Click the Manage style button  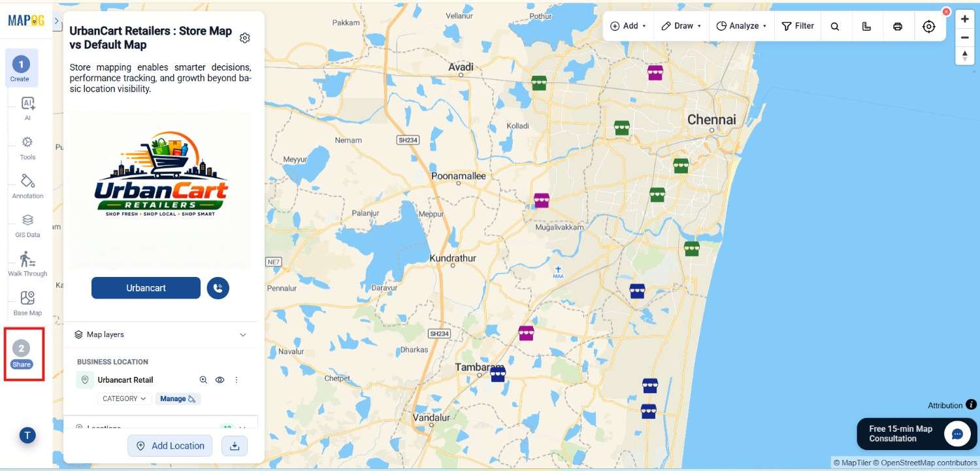pyautogui.click(x=178, y=398)
